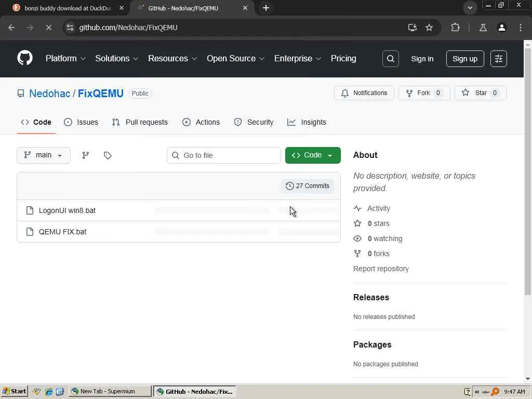Click the install app icon in address bar
The height and width of the screenshot is (399, 532).
click(412, 28)
